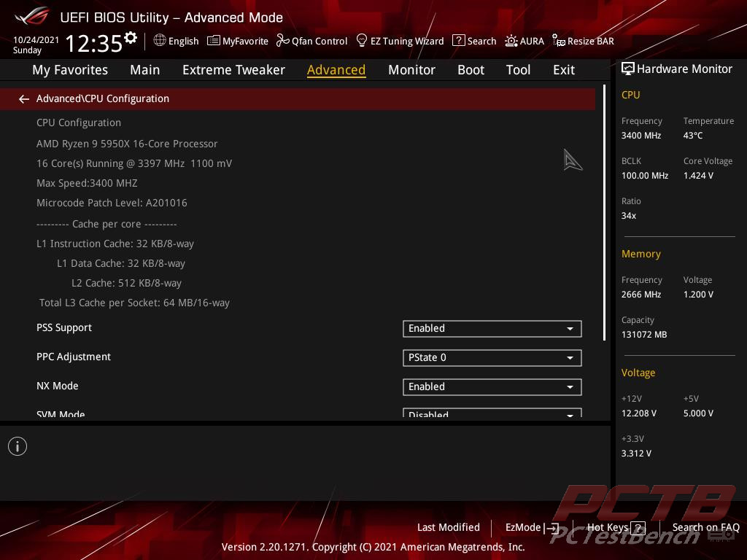Click +12V reading 12.208 V
This screenshot has height=560, width=747.
click(638, 413)
